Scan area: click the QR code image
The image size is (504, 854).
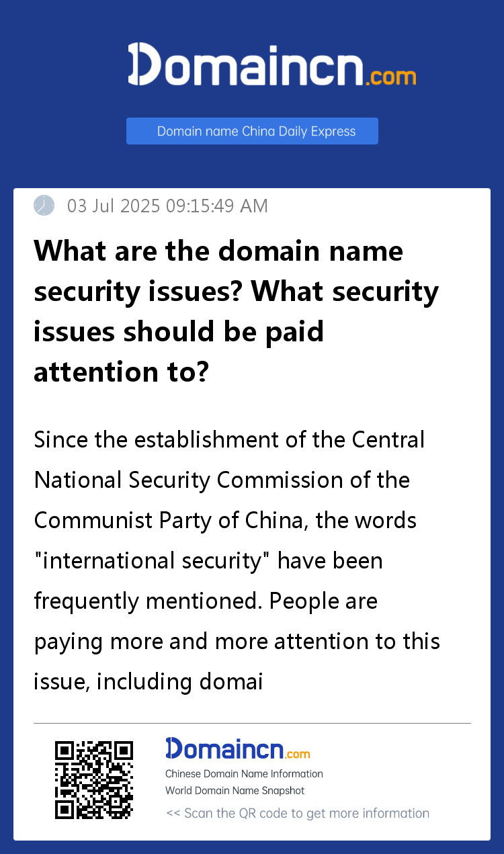click(94, 779)
